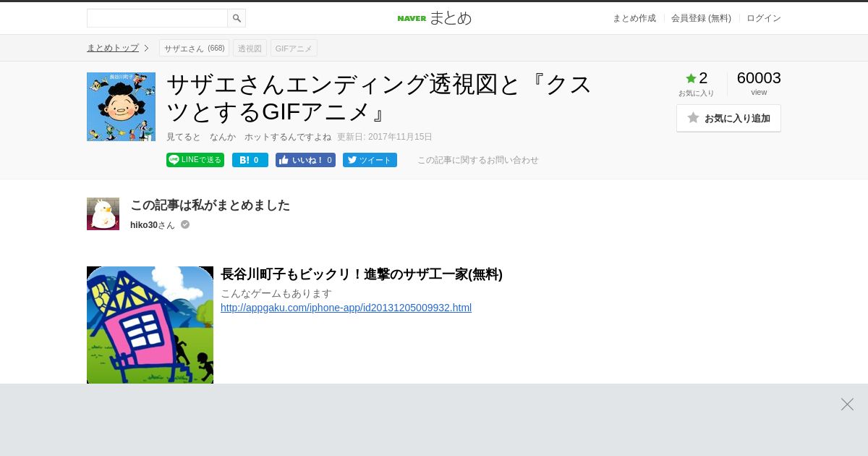The height and width of the screenshot is (456, 868).
Task: Open 長谷川町子もビックリ！進撃のサザエ一家 heading
Action: click(x=362, y=274)
